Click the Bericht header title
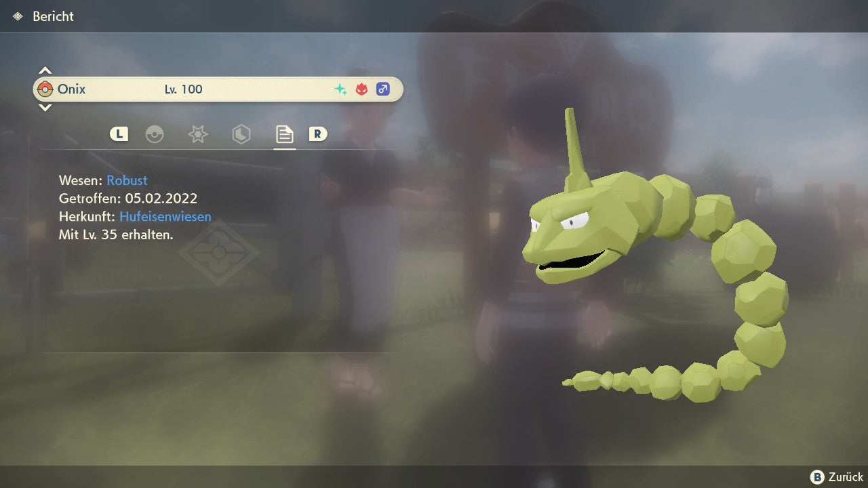 click(53, 16)
